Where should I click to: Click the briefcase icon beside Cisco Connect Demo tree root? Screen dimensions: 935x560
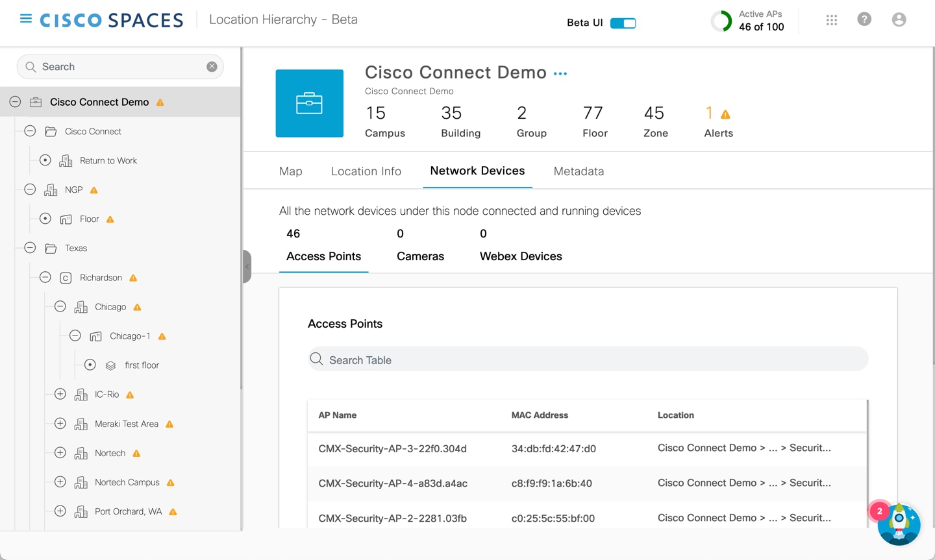click(x=36, y=102)
